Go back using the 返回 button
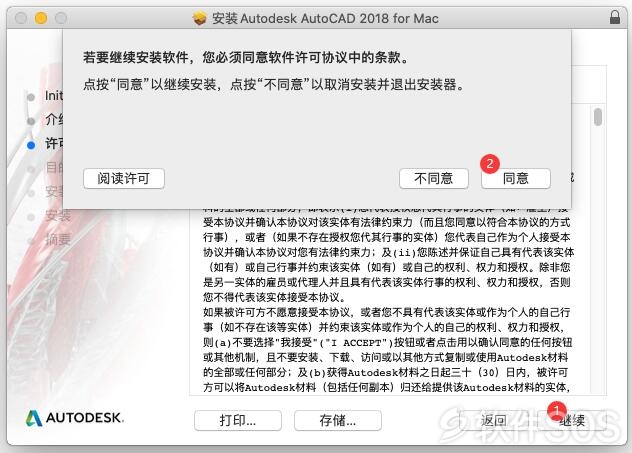This screenshot has width=632, height=453. 493,421
